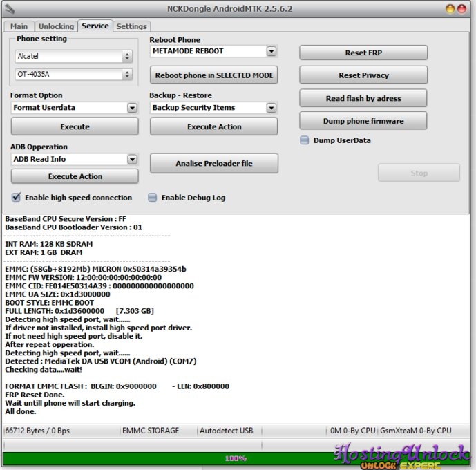Viewport: 476px width, 470px height.
Task: Click the Analise Preloader file button
Action: [213, 163]
